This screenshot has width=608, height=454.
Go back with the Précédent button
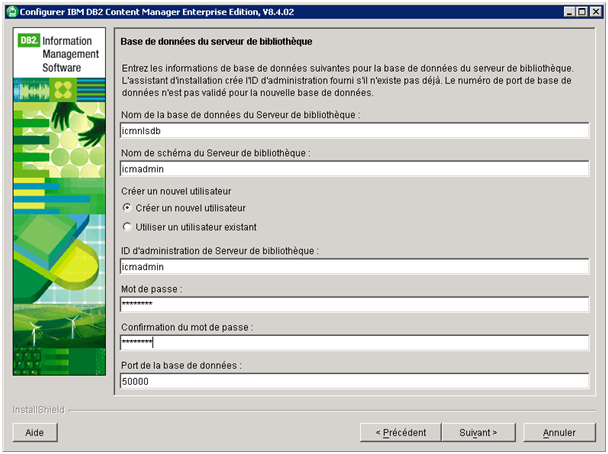click(x=401, y=432)
